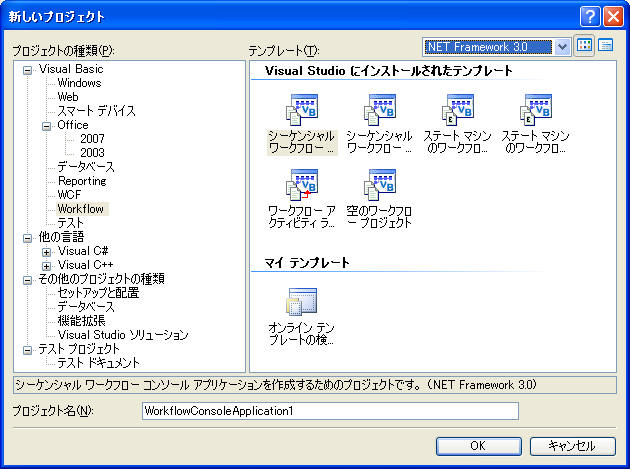The image size is (630, 469).
Task: Select the Office tree item
Action: coord(72,125)
